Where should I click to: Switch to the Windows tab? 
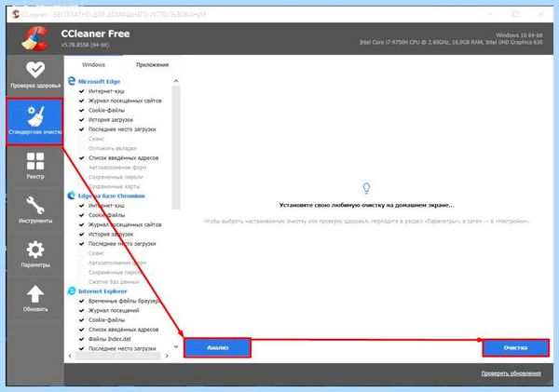tap(93, 64)
